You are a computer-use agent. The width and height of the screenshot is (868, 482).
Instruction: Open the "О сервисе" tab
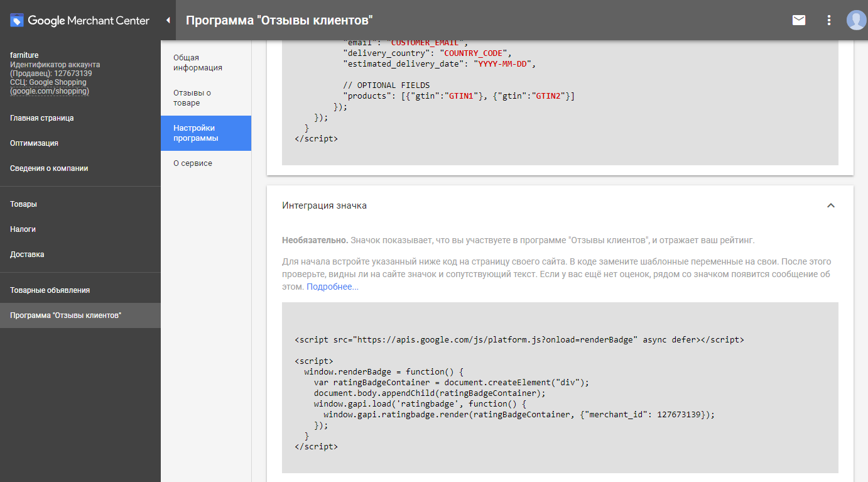tap(193, 163)
